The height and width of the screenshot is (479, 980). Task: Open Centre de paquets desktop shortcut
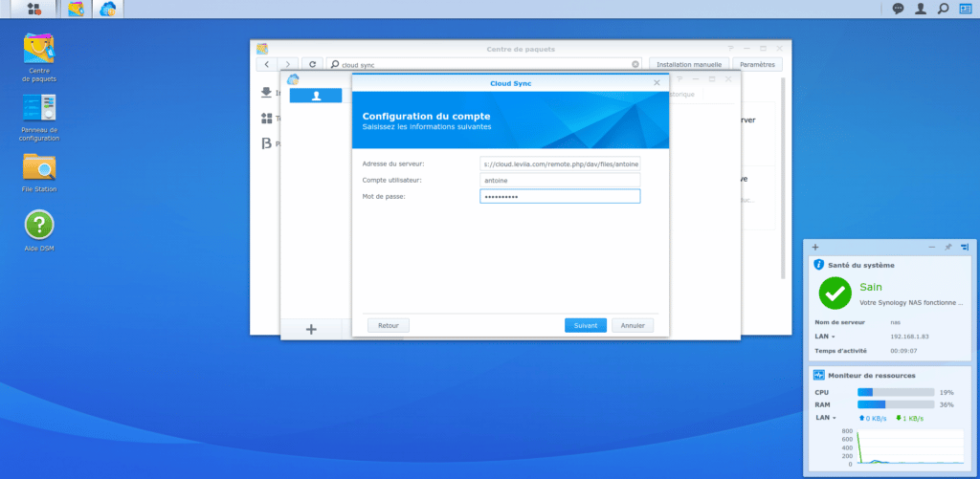[38, 57]
